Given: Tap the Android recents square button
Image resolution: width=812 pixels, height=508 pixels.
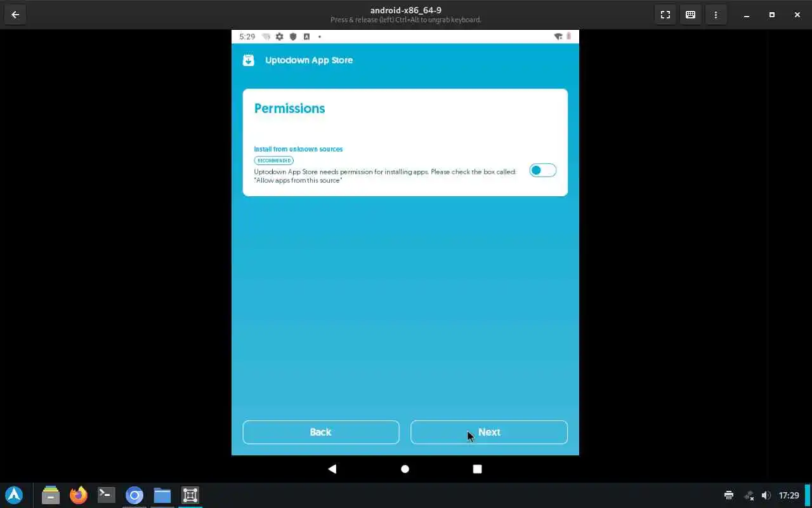Looking at the screenshot, I should pos(477,469).
